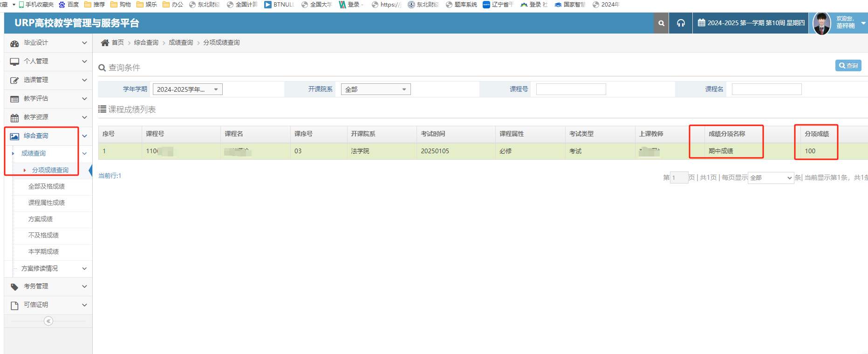This screenshot has height=354, width=868.
Task: Click the search magnifier icon in header
Action: coord(661,23)
